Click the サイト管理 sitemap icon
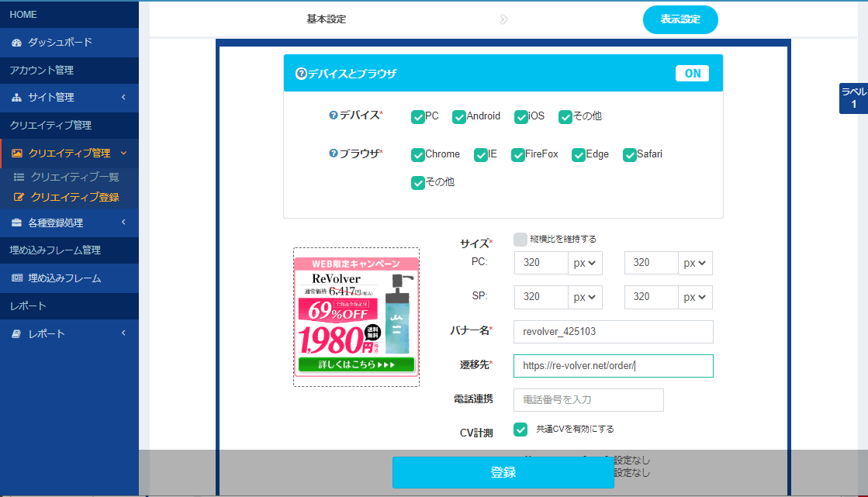The width and height of the screenshot is (868, 497). coord(16,98)
